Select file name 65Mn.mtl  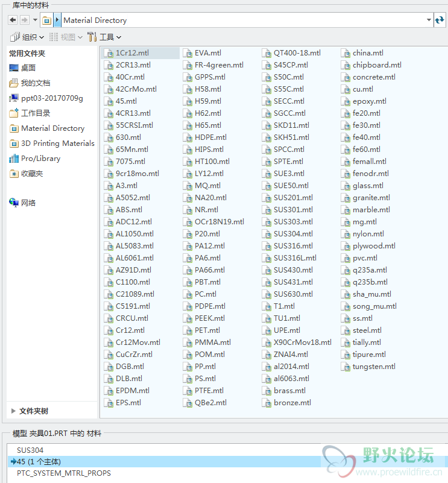tap(132, 150)
